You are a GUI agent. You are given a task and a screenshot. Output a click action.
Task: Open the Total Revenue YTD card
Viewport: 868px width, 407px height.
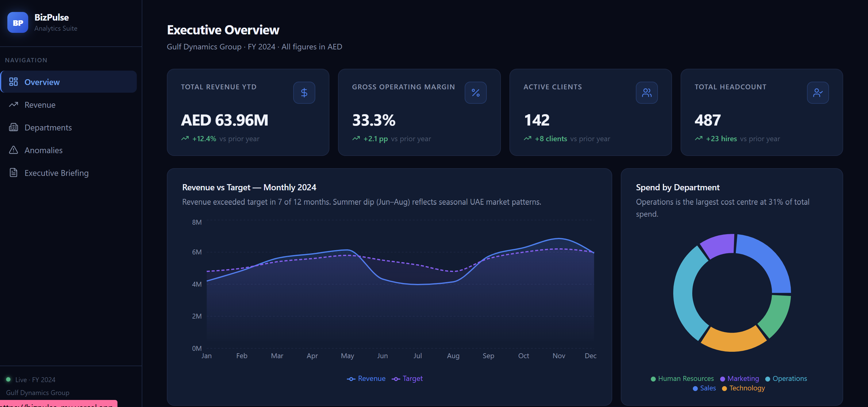pyautogui.click(x=248, y=112)
